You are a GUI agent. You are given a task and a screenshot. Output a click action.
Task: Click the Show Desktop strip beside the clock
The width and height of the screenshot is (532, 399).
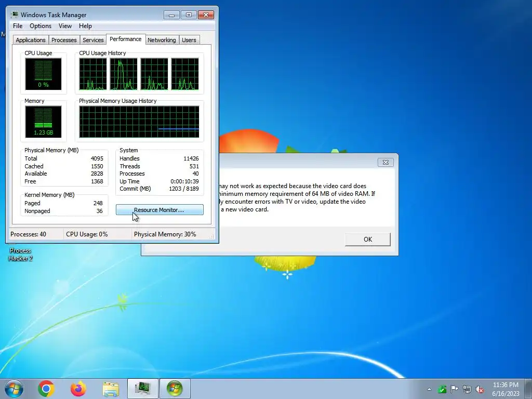(x=529, y=389)
